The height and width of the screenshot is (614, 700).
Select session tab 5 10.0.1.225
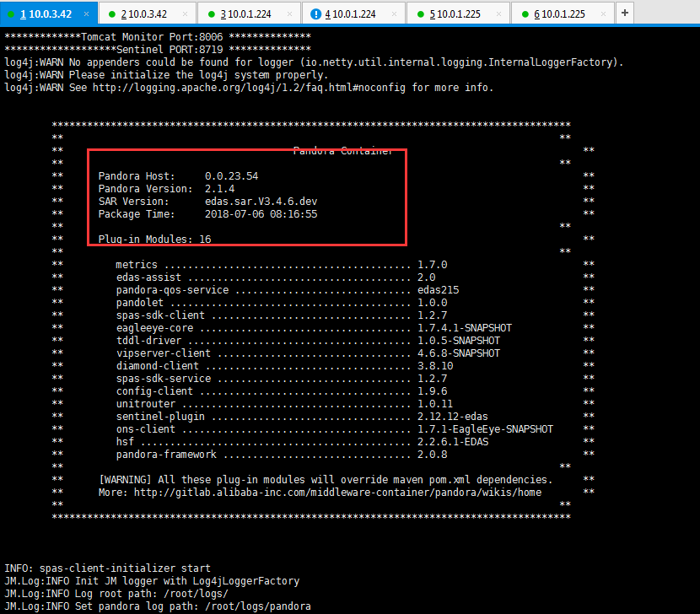(x=458, y=13)
